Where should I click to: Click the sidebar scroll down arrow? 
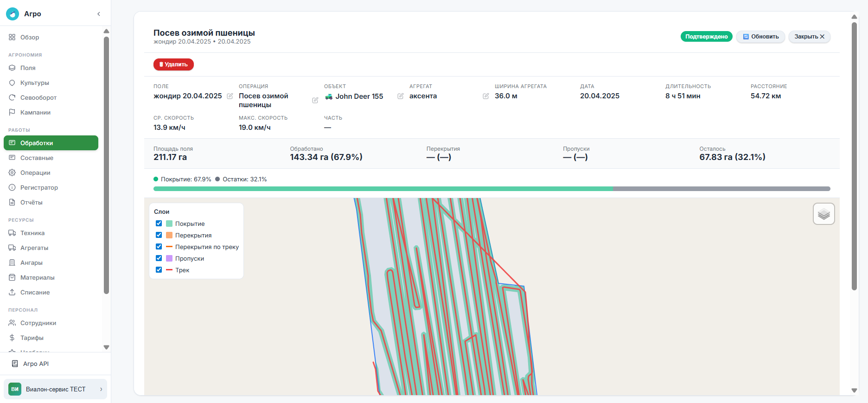106,347
